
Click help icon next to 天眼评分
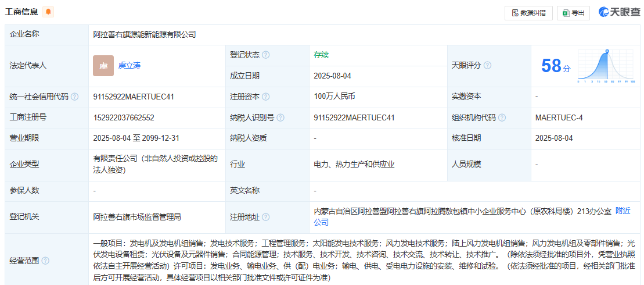tap(488, 66)
